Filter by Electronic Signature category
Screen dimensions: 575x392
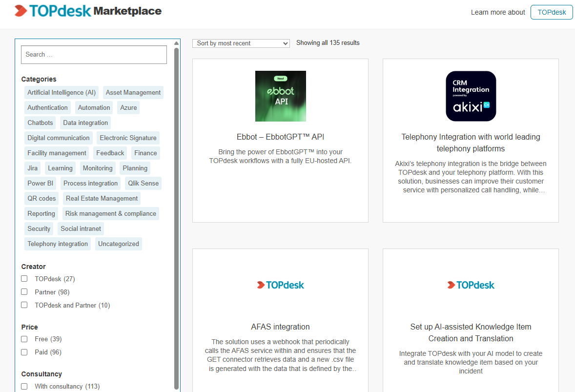click(x=128, y=138)
